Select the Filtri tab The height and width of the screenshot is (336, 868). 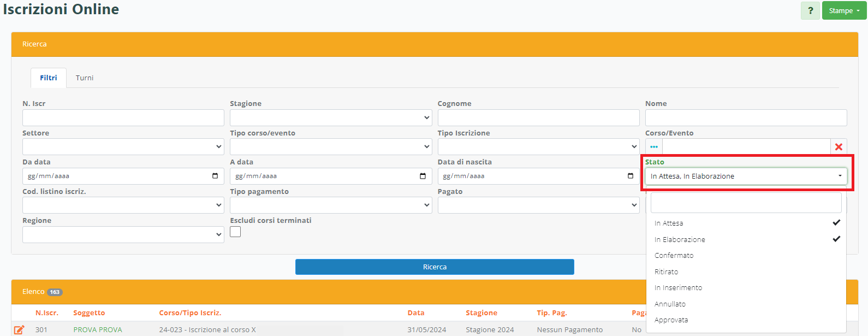point(49,78)
